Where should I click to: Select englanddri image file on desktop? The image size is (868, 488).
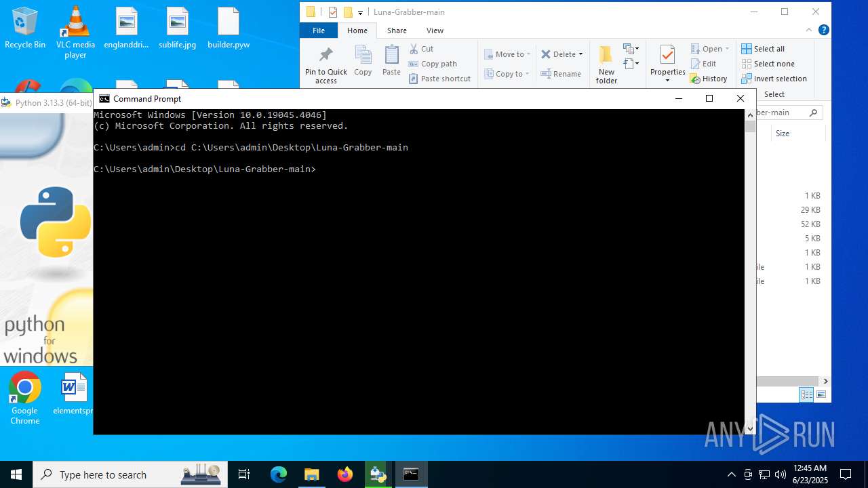pyautogui.click(x=126, y=28)
